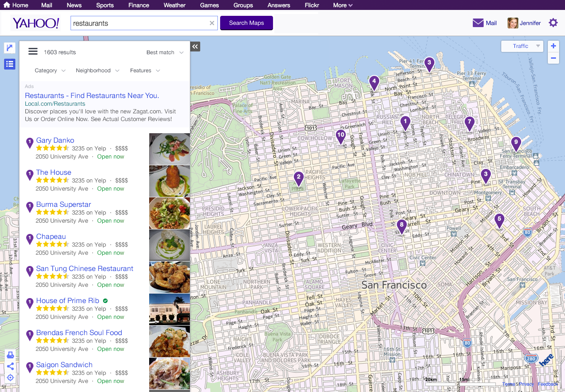Screen dimensions: 565x392
Task: Select map pin 4 near Fort Mason
Action: (374, 83)
